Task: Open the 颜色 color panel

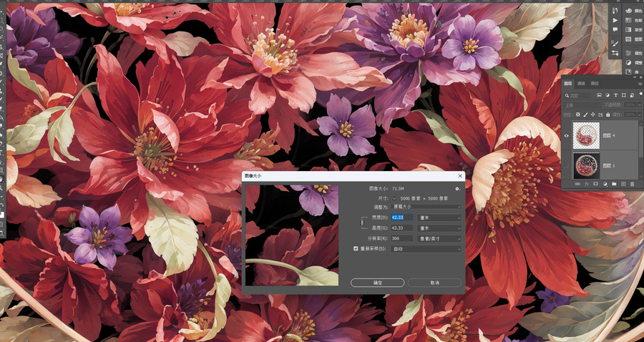Action: tap(633, 11)
